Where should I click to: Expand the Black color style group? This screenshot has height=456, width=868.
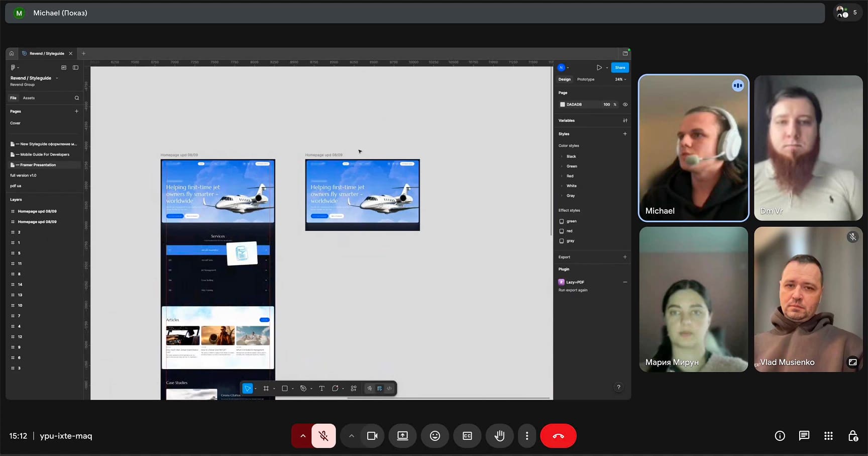coord(562,156)
